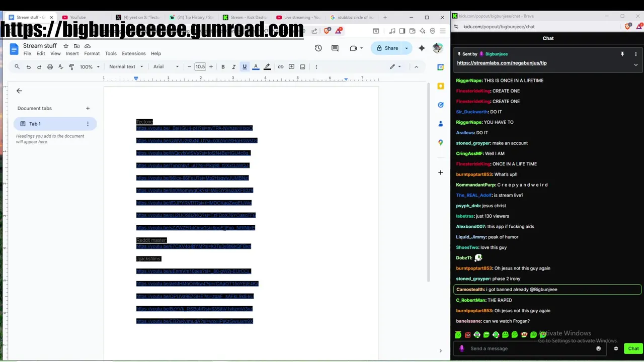644x362 pixels.
Task: Click the search menus magnifier icon
Action: click(x=17, y=66)
